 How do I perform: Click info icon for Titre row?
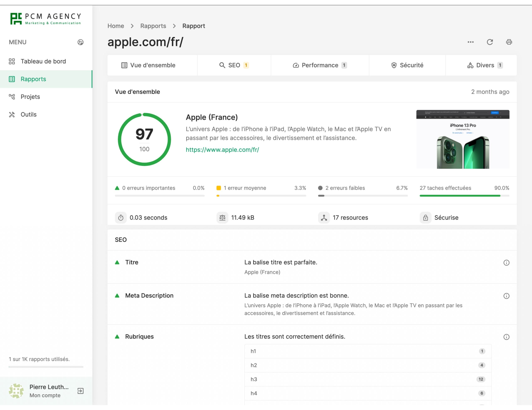(506, 263)
